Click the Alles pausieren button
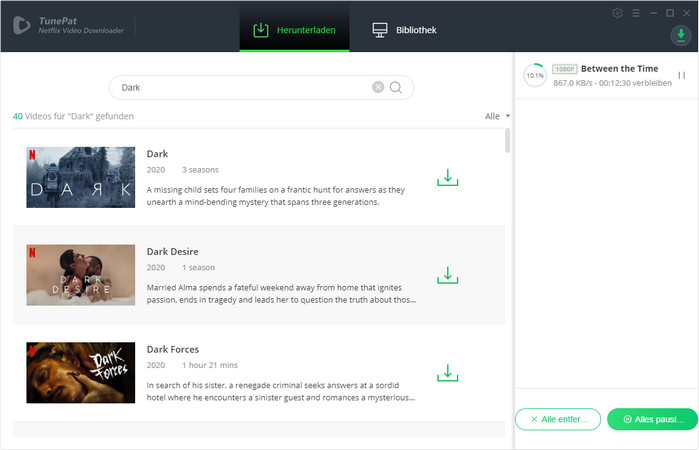Viewport: 699px width, 450px height. [x=652, y=419]
